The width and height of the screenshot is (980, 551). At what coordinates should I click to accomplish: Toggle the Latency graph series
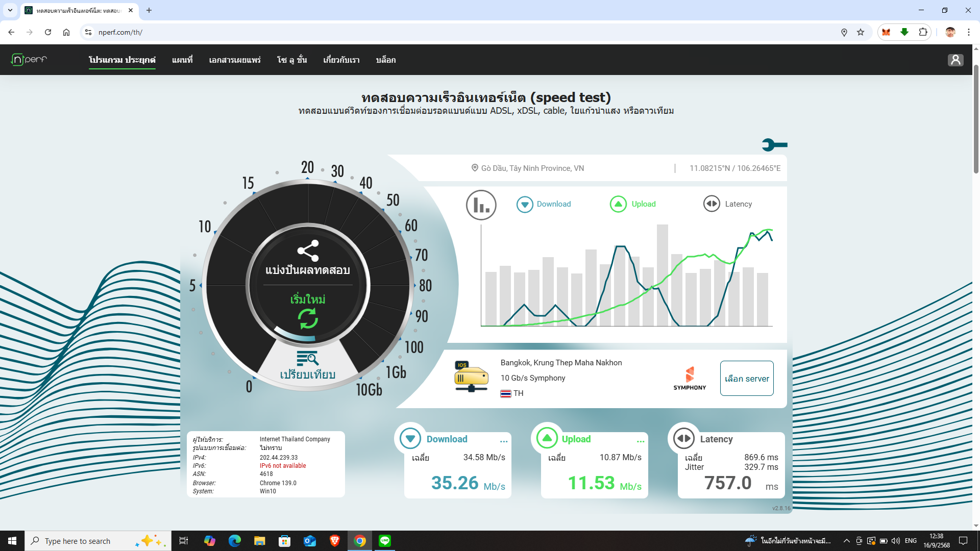click(x=727, y=204)
